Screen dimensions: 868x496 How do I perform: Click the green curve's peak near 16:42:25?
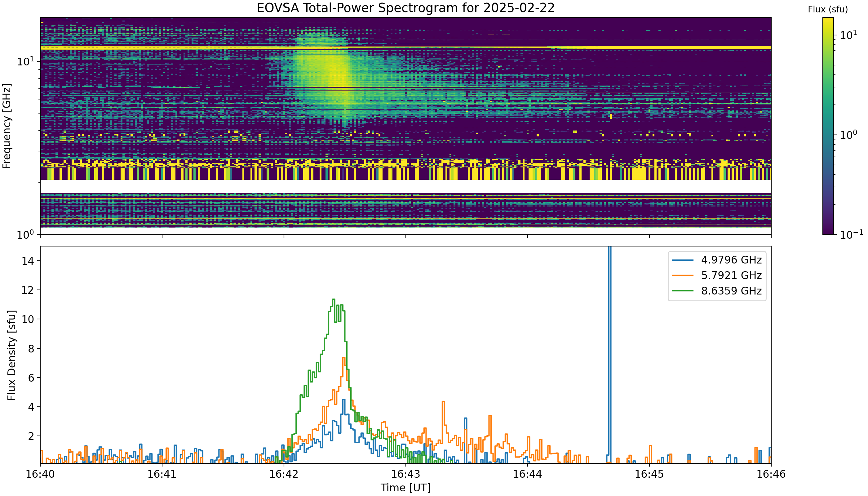(334, 299)
